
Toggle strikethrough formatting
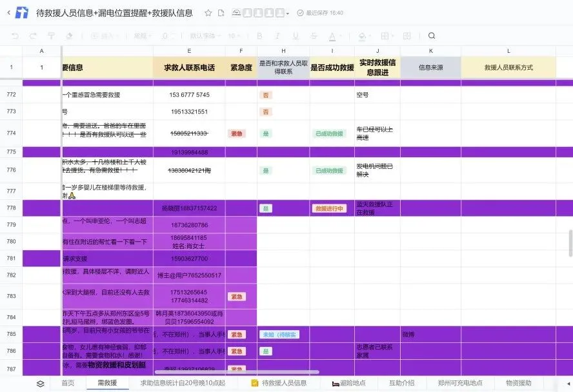[x=314, y=35]
